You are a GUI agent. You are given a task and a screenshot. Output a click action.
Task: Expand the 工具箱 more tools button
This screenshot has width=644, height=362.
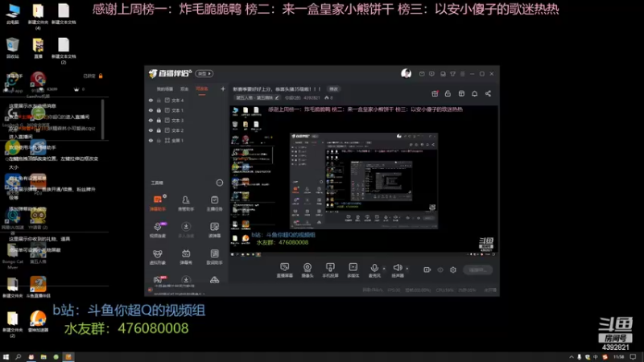(219, 183)
